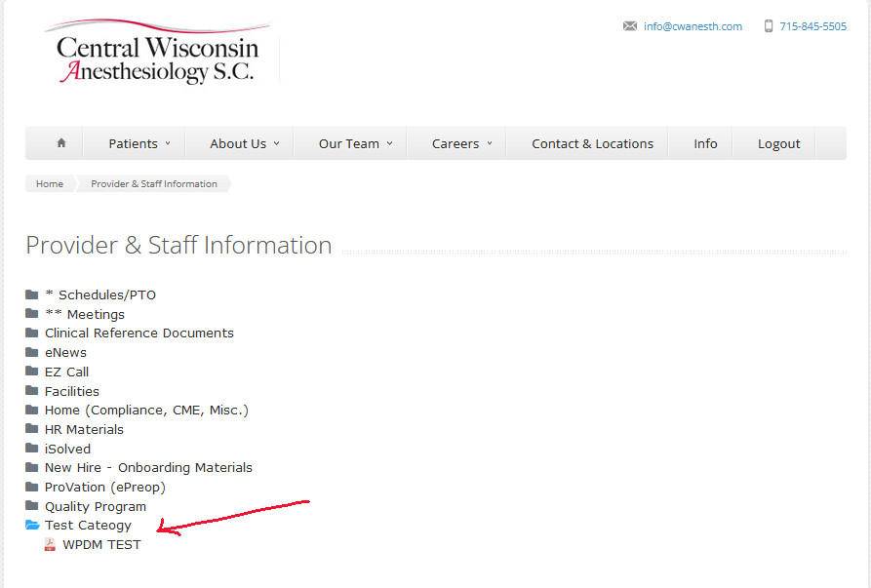Expand the Careers dropdown arrow

(x=490, y=143)
